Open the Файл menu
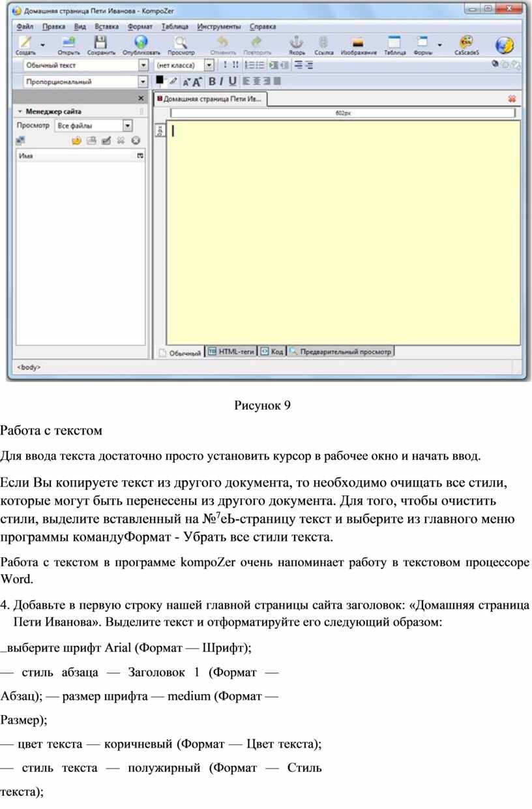This screenshot has height=809, width=532. [25, 27]
